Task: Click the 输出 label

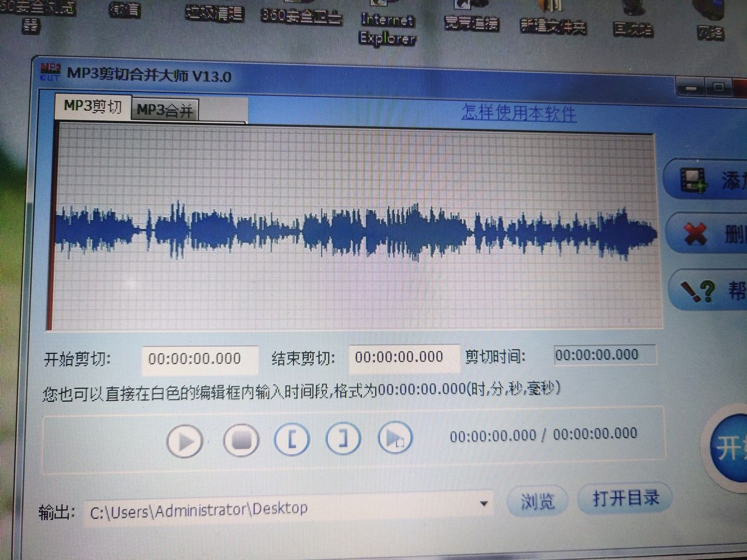Action: pyautogui.click(x=58, y=513)
